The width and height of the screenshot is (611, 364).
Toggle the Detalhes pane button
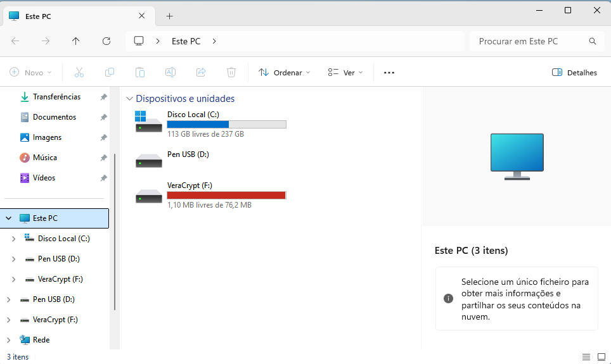tap(574, 73)
